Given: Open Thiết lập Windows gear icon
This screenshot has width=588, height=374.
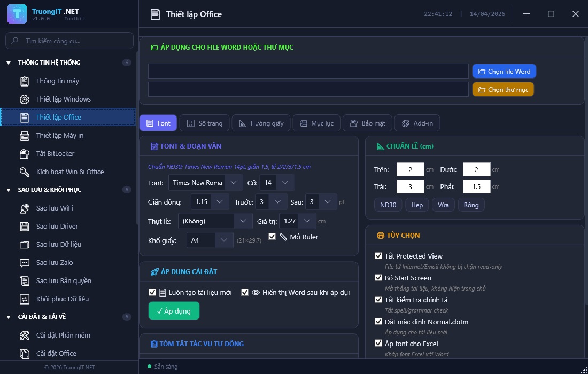Looking at the screenshot, I should (x=25, y=99).
